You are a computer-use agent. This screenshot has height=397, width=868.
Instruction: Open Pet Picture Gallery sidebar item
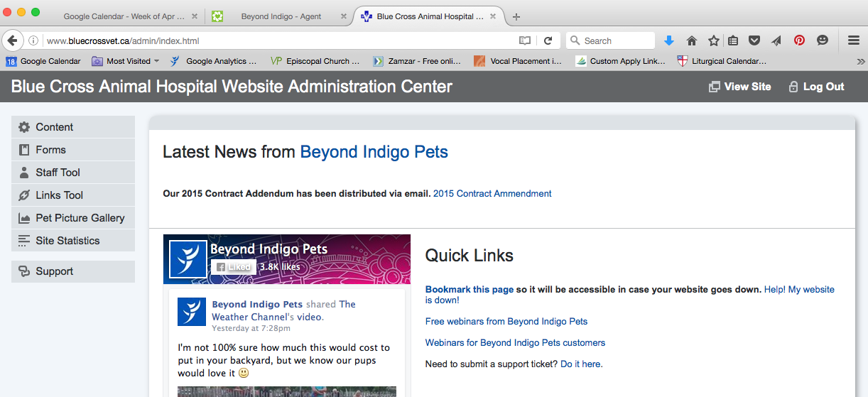73,218
